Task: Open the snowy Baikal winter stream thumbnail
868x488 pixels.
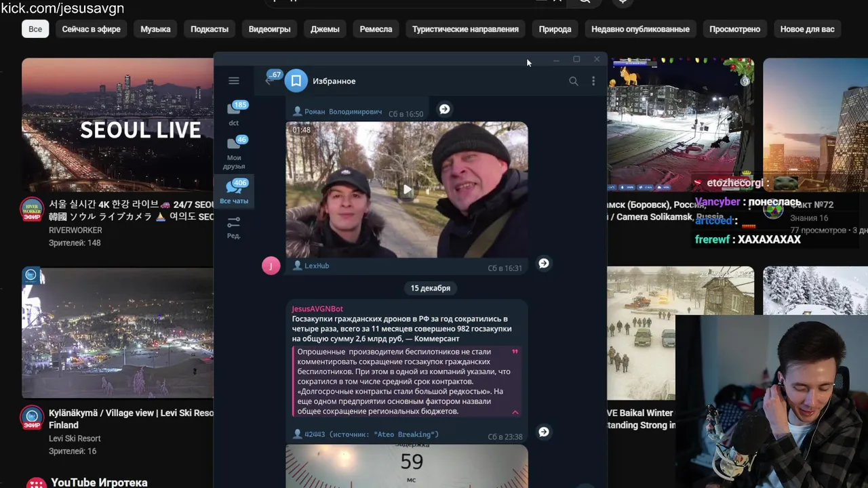Action: (x=680, y=333)
